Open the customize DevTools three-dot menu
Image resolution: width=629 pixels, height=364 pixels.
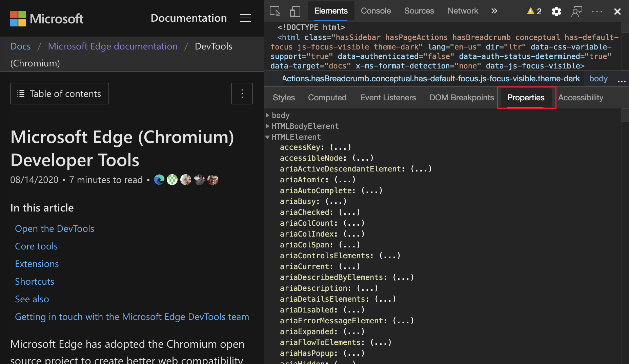click(597, 11)
